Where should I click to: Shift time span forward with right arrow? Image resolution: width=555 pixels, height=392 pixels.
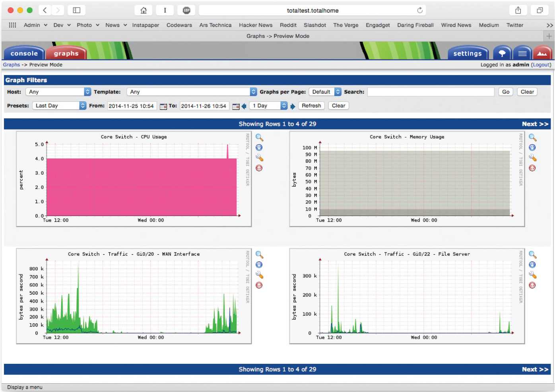click(293, 106)
